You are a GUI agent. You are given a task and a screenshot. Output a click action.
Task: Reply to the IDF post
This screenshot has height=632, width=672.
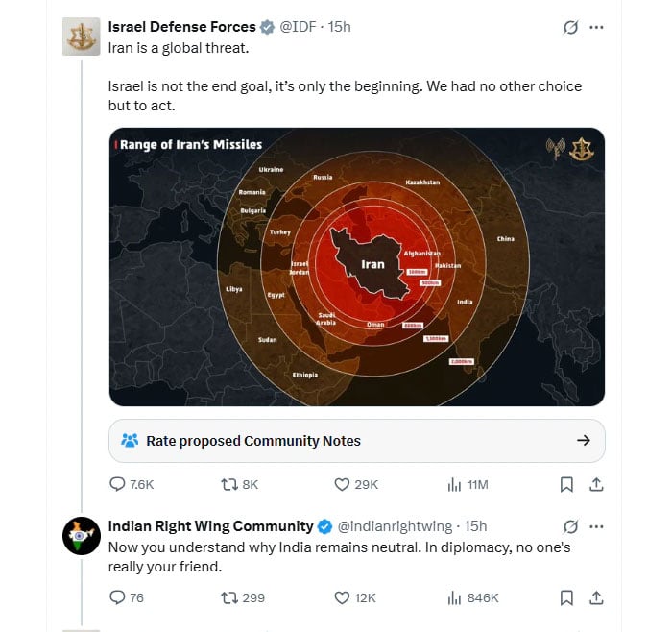(118, 485)
